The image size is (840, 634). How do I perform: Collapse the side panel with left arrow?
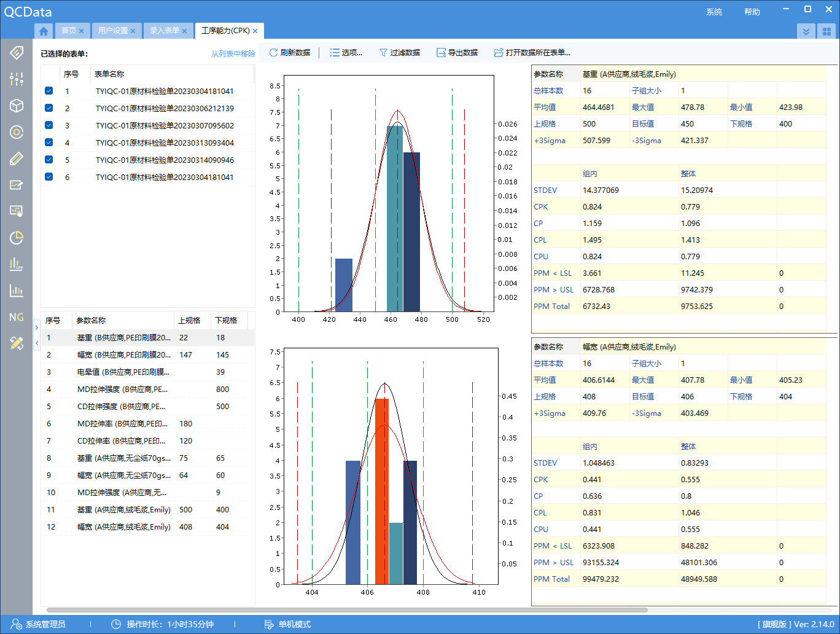(x=37, y=342)
